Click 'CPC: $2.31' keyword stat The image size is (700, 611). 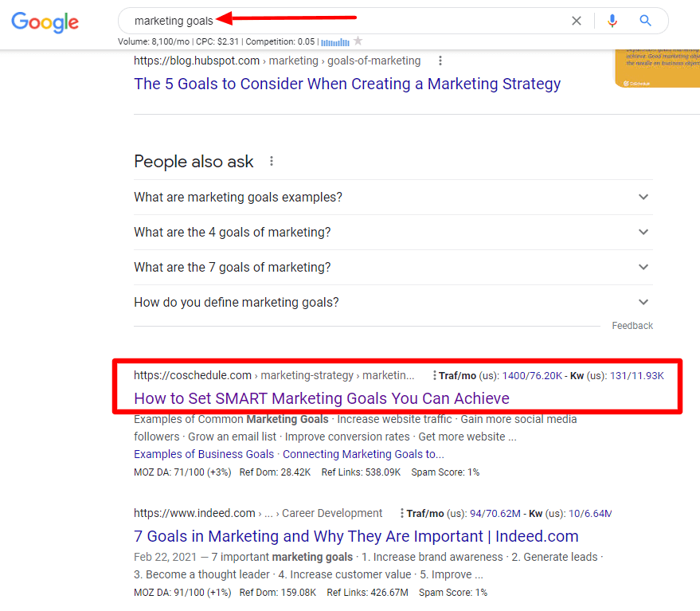click(217, 41)
